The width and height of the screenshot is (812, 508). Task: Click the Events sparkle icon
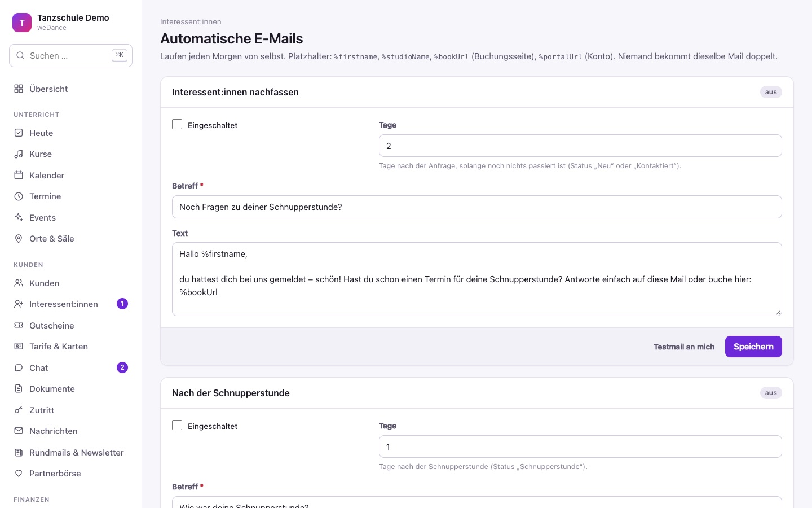19,217
